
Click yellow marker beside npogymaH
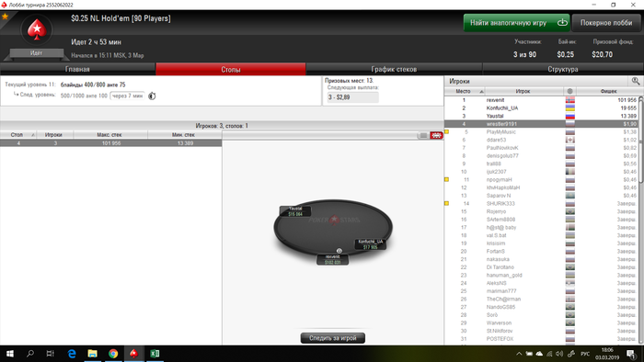(447, 179)
